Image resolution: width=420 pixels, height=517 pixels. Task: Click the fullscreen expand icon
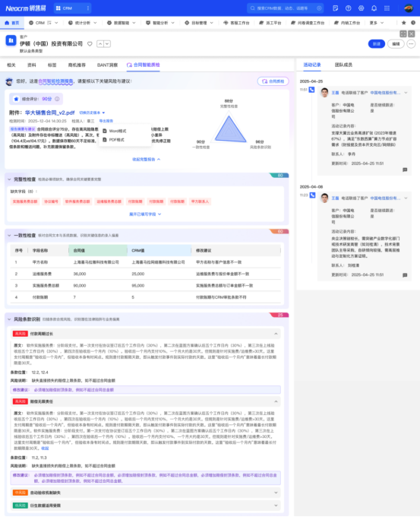(403, 34)
